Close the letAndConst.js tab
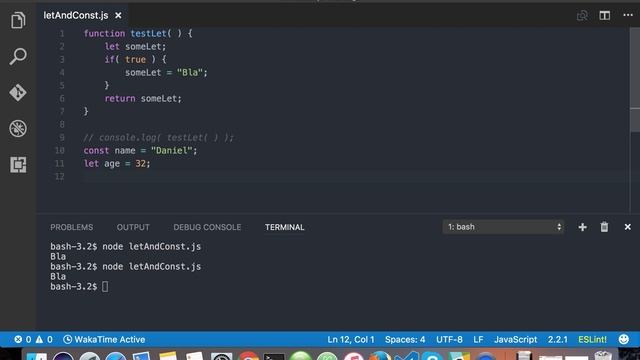The width and height of the screenshot is (640, 360). (118, 16)
